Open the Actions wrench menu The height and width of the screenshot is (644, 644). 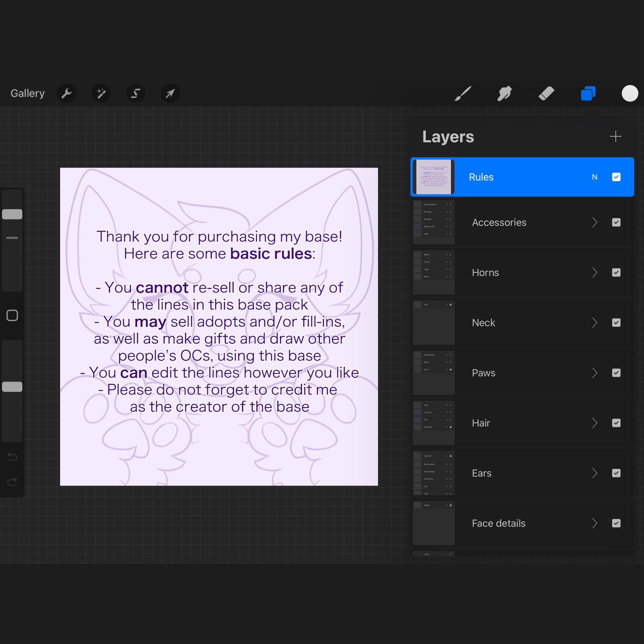pos(67,93)
